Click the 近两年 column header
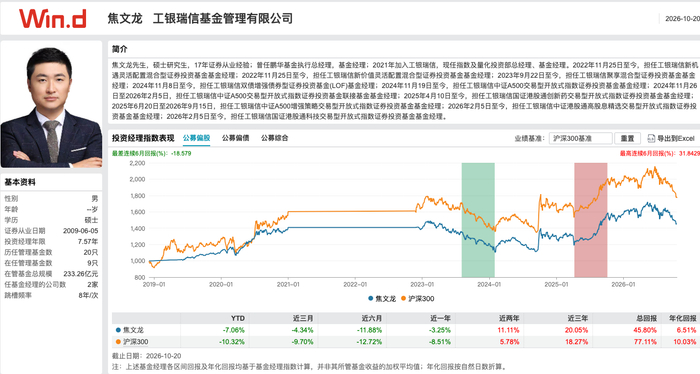 coord(509,318)
